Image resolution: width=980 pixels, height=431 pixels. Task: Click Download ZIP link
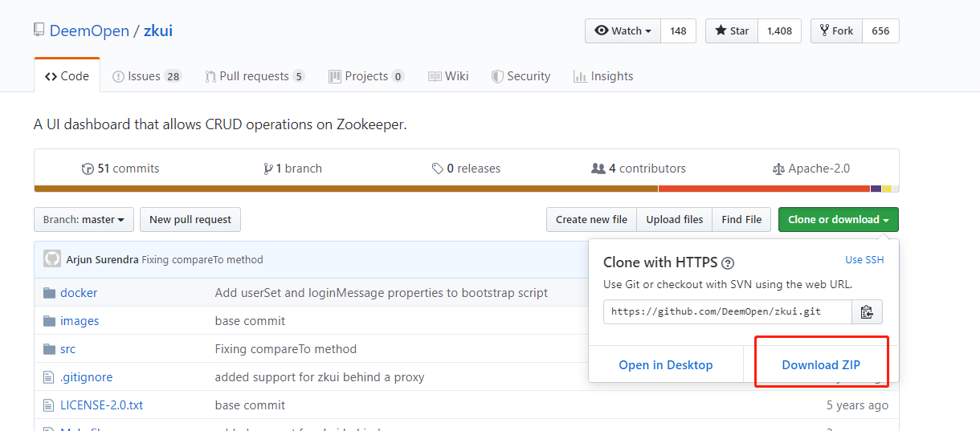[x=821, y=365]
